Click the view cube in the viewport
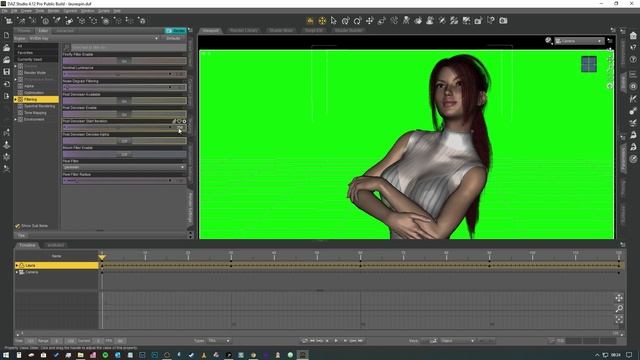Viewport: 640px width, 360px height. coord(589,64)
